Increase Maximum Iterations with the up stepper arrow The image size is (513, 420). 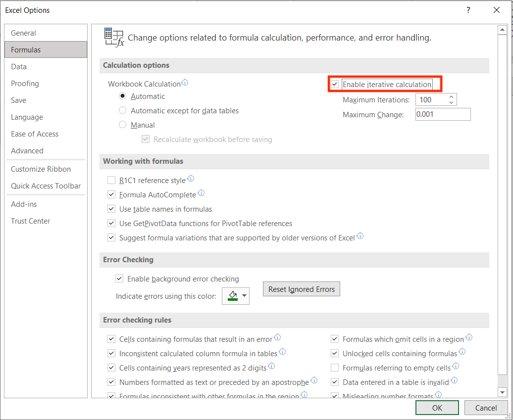451,96
